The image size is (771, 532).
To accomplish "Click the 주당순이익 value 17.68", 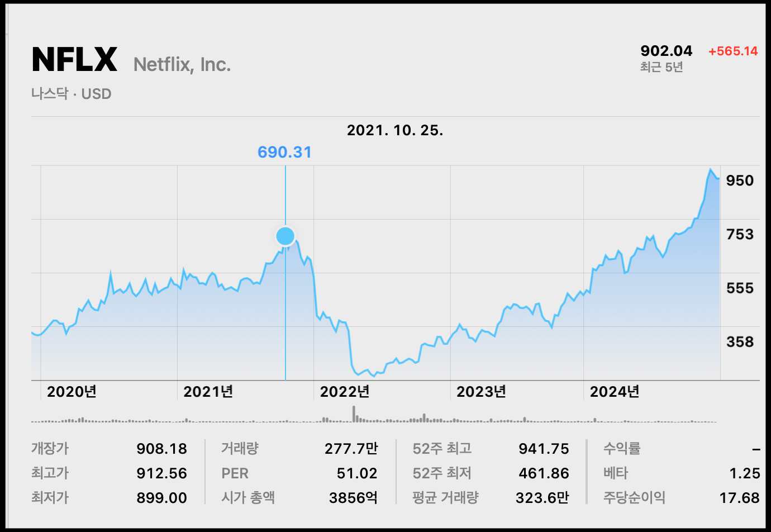I will click(739, 498).
